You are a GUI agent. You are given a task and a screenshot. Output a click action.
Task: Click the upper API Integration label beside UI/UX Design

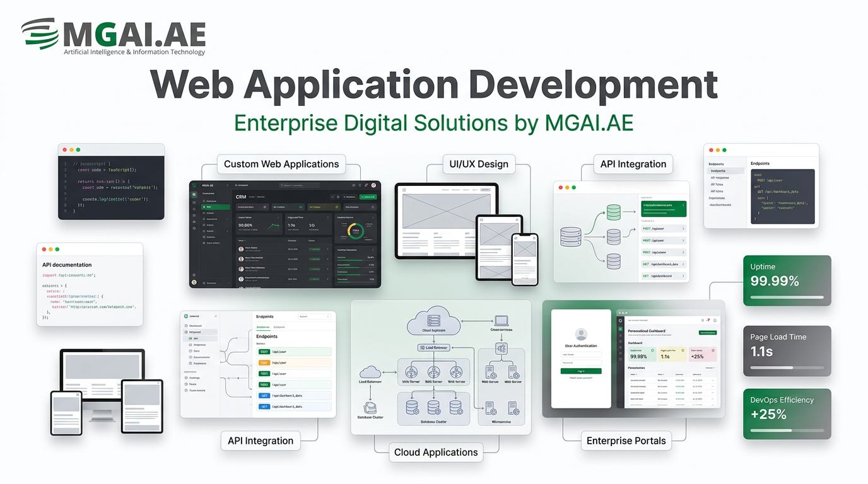coord(633,164)
